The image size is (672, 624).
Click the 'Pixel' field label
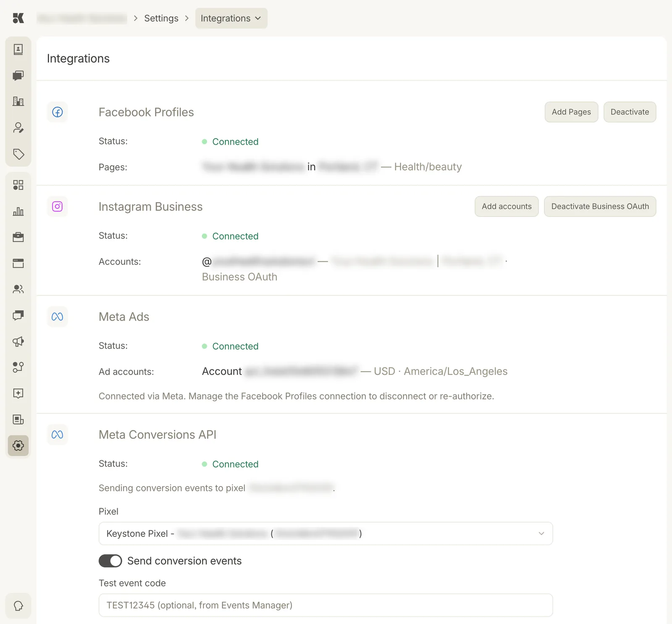click(108, 511)
